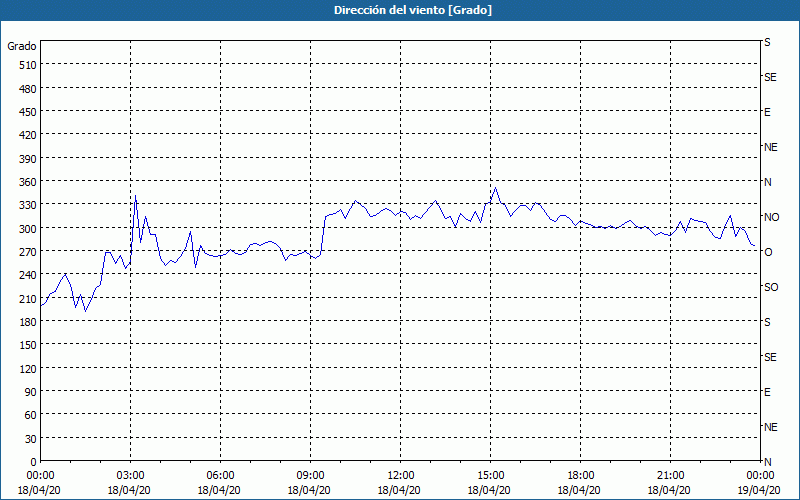Screen dimensions: 800x500
Task: Click the chart title 'Dirección del viento [Grado]'
Action: pyautogui.click(x=413, y=10)
